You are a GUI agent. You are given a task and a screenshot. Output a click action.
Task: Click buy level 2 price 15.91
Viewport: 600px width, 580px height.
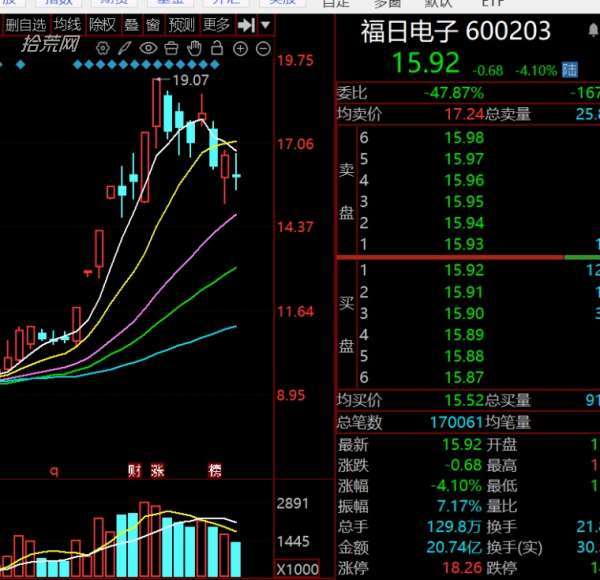(x=464, y=292)
